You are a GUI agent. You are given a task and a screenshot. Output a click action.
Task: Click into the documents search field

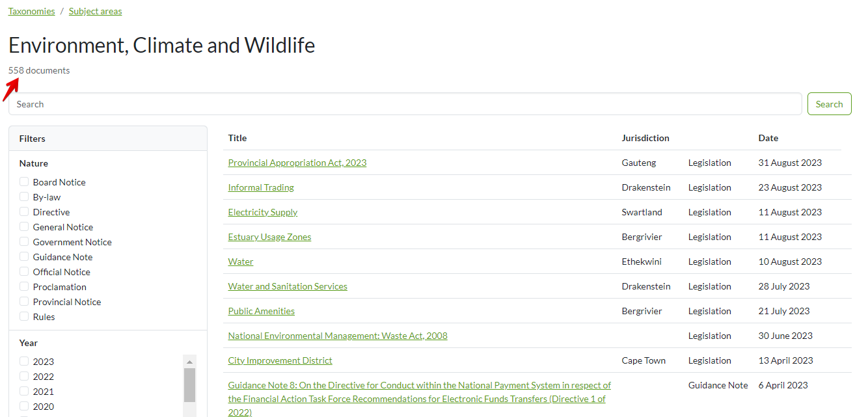click(405, 104)
